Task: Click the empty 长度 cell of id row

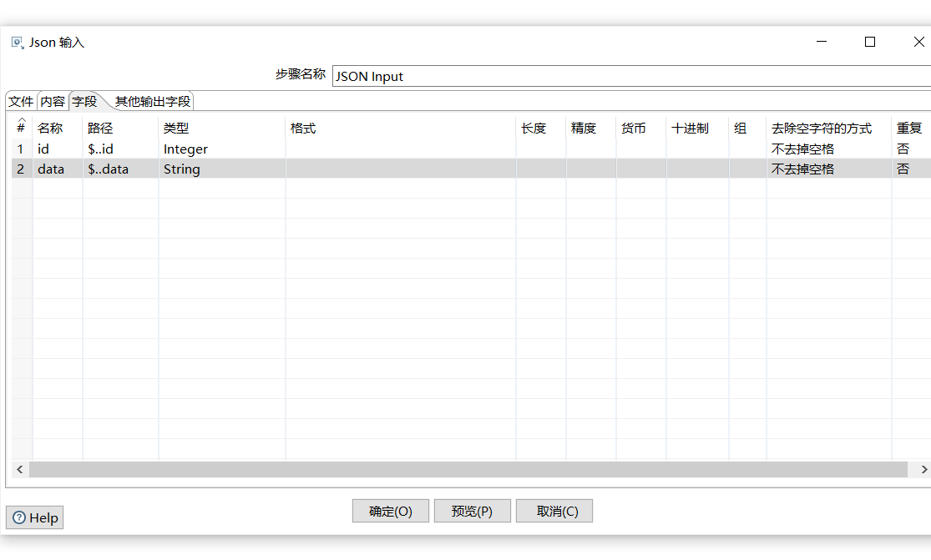Action: point(541,149)
